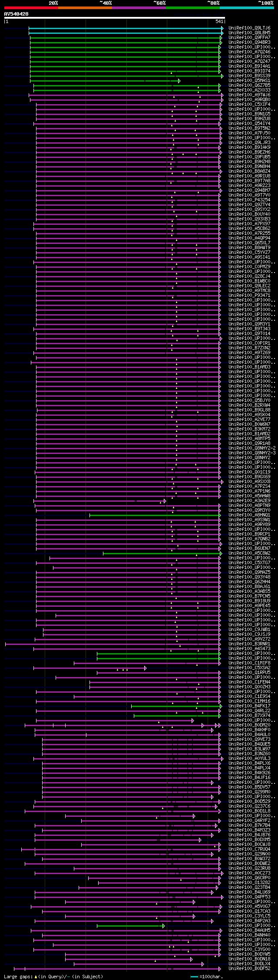278x980 pixels.
Task: Select the UniRef100_Q299M0 label
Action: [249, 792]
